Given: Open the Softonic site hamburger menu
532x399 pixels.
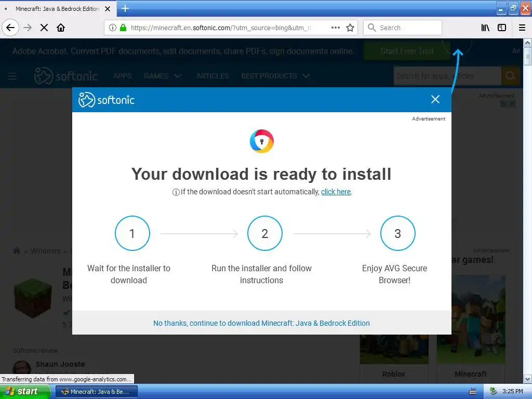Looking at the screenshot, I should pos(12,76).
